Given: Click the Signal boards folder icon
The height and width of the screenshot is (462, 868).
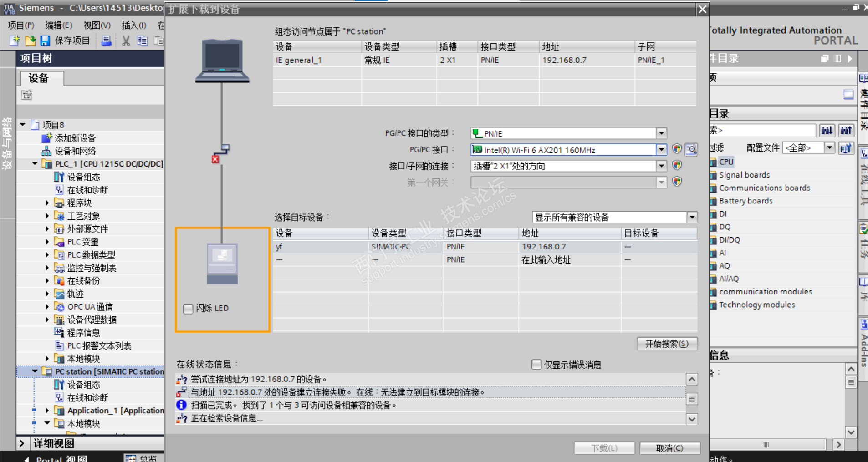Looking at the screenshot, I should click(x=714, y=175).
